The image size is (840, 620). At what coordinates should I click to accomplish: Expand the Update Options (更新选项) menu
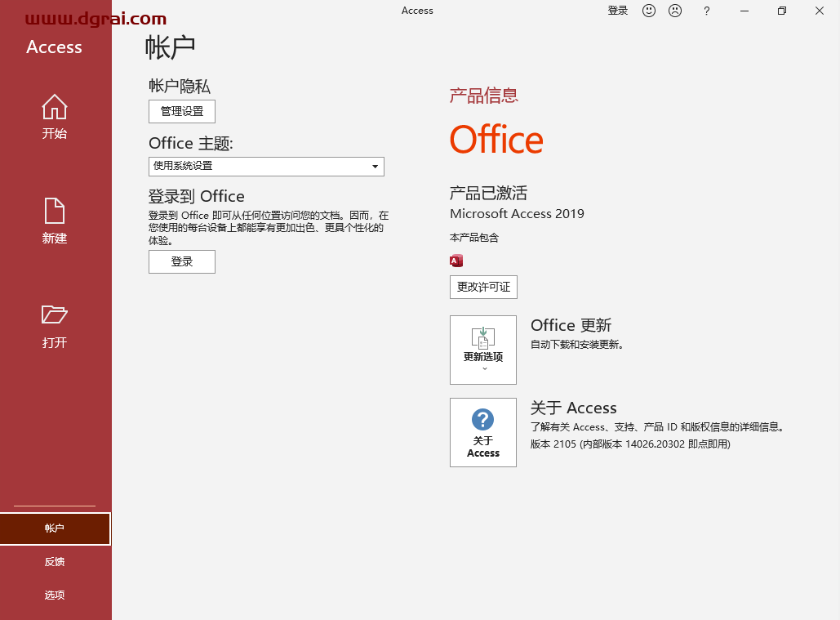point(483,350)
